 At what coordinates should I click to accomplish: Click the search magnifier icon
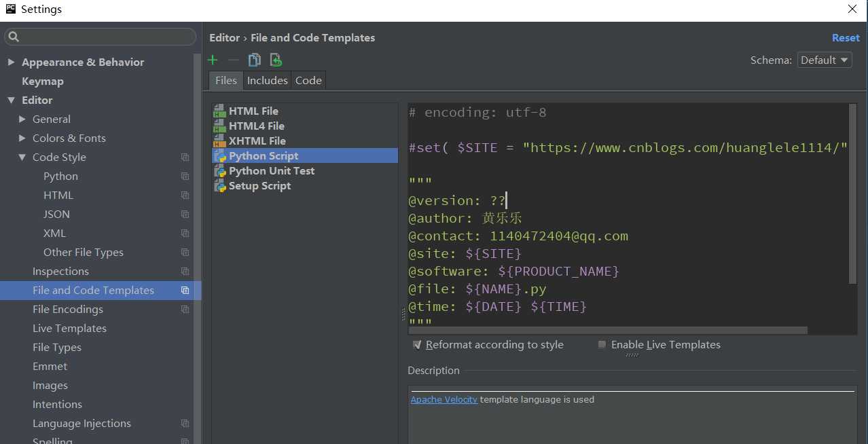coord(14,37)
